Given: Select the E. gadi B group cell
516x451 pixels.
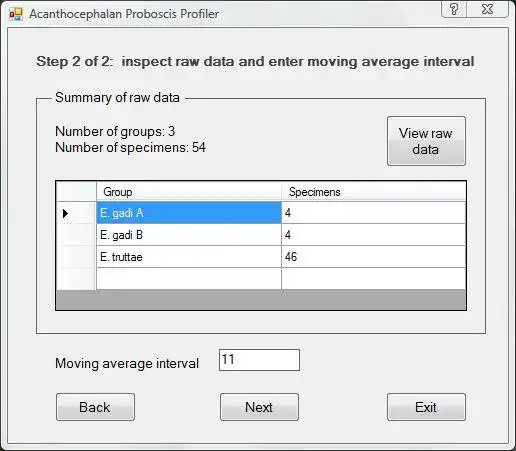Looking at the screenshot, I should tap(189, 235).
